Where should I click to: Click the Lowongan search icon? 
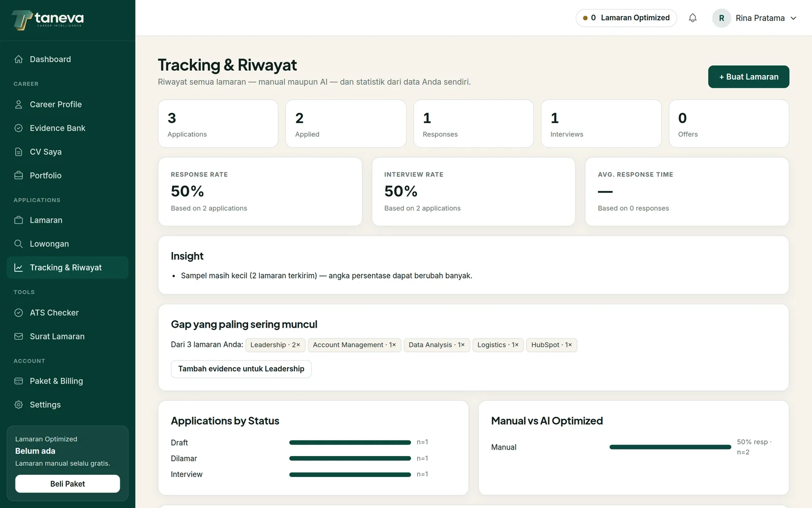coord(19,244)
